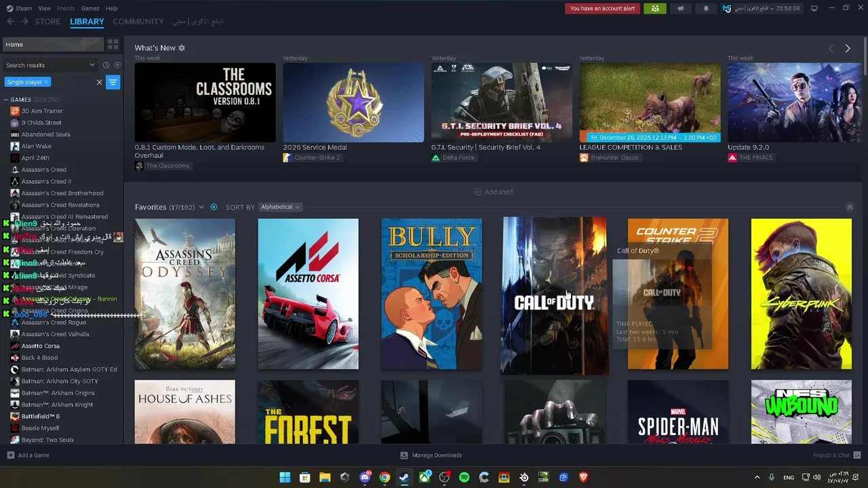Open the account name wallet dropdown

(761, 9)
